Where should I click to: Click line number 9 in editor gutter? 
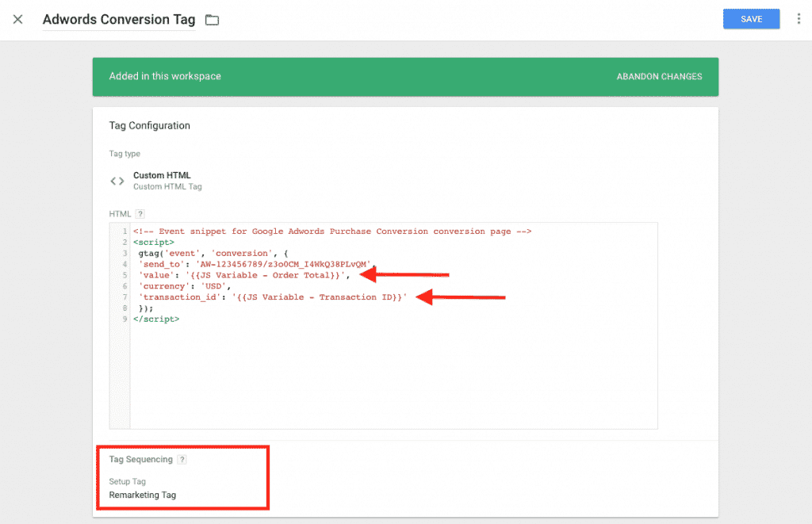pos(124,319)
